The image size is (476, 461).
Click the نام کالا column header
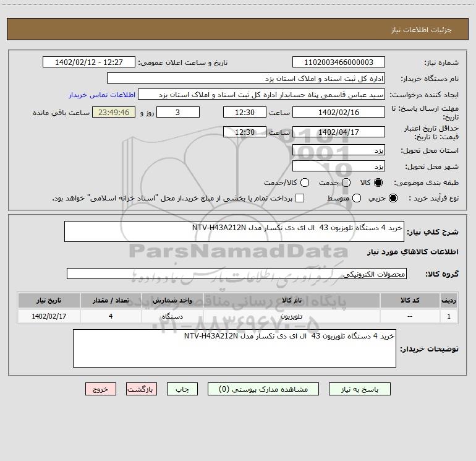click(292, 300)
